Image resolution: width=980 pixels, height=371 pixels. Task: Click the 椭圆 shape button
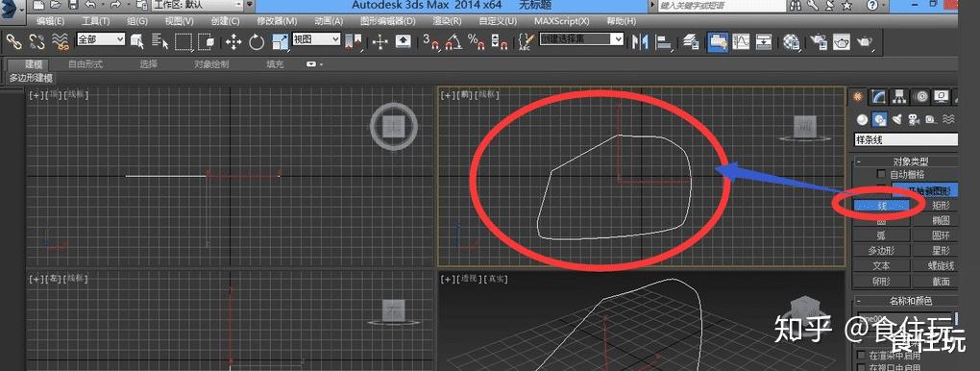941,220
